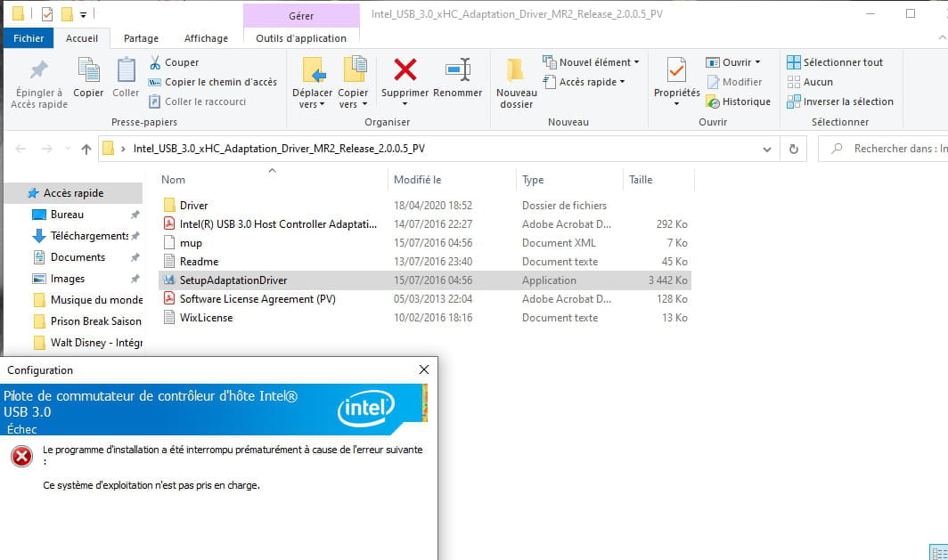This screenshot has width=948, height=560.
Task: Select the Intel(R) USB 3.0 Host Controller PDF
Action: tap(278, 224)
